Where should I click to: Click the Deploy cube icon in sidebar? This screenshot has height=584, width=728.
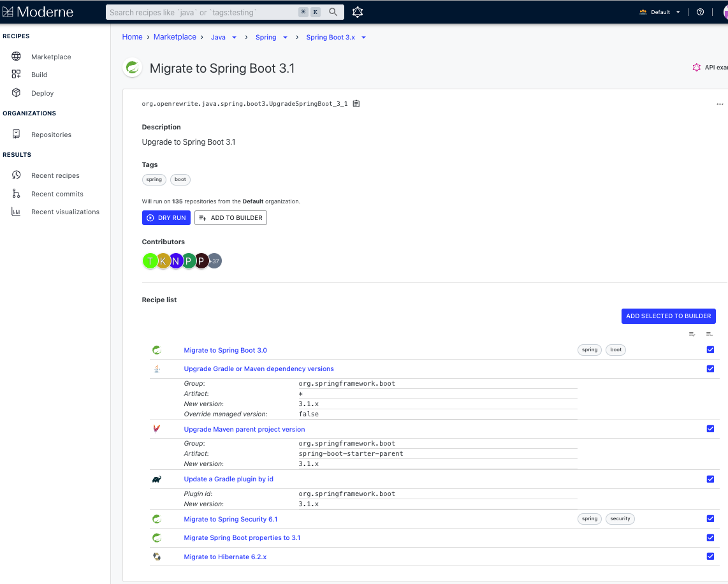coord(16,92)
